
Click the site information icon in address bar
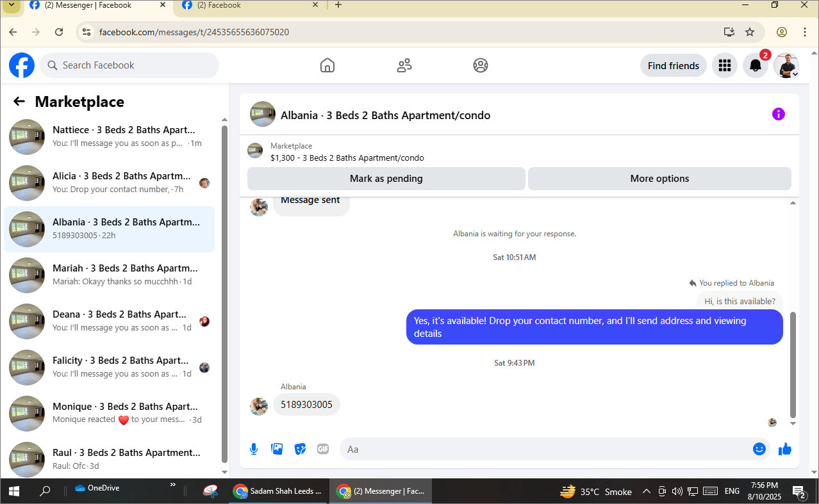point(87,32)
